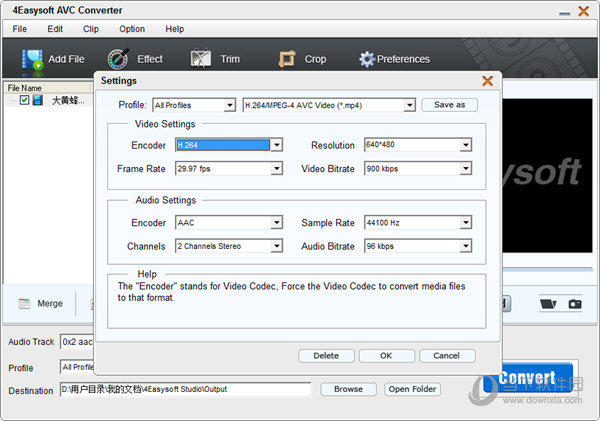Open the Effect tool icon
The width and height of the screenshot is (600, 421).
coord(118,59)
